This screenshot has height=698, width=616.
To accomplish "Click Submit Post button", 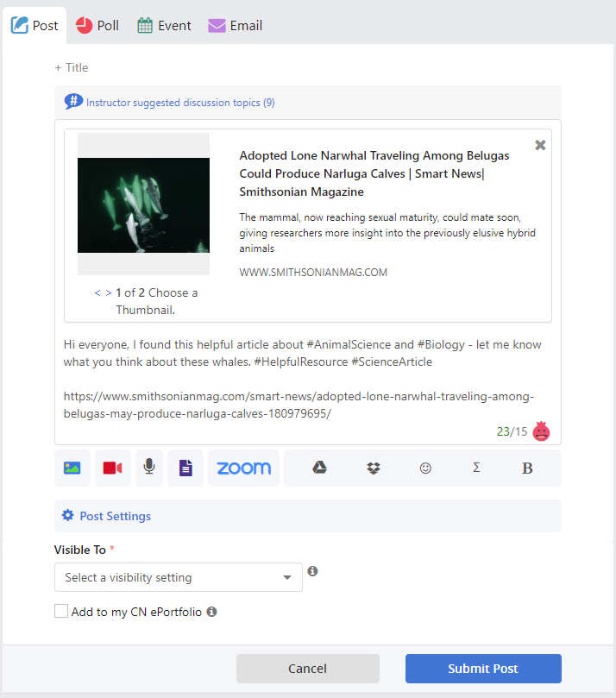I will pyautogui.click(x=483, y=669).
